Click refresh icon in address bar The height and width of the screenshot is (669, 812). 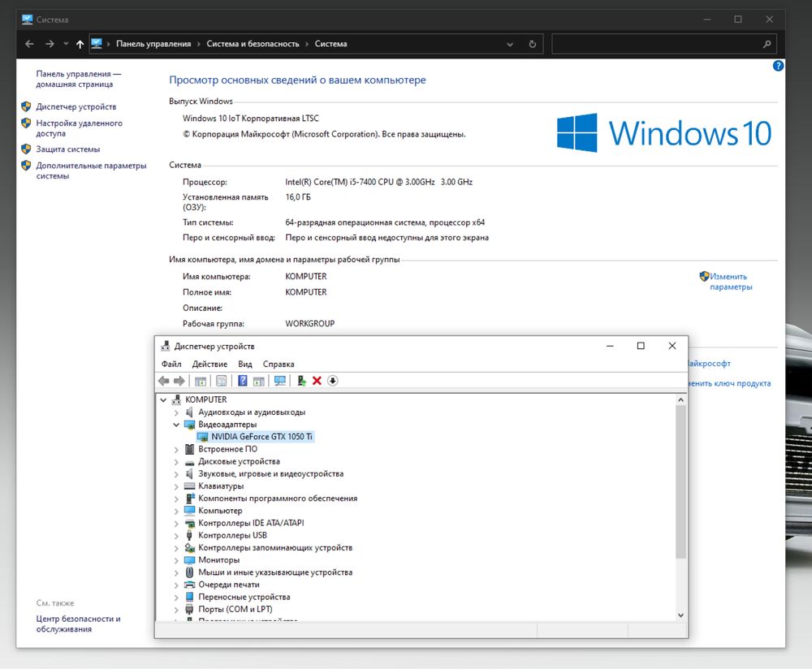pos(533,44)
